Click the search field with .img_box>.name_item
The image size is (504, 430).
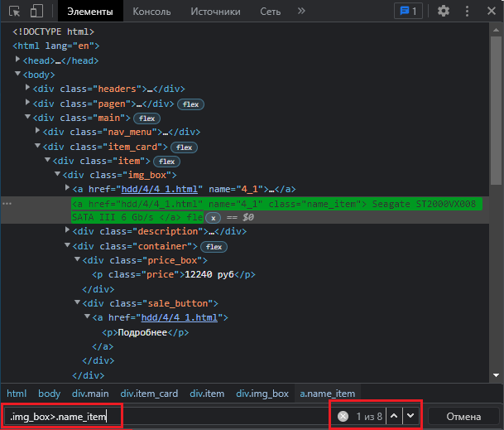pyautogui.click(x=63, y=416)
